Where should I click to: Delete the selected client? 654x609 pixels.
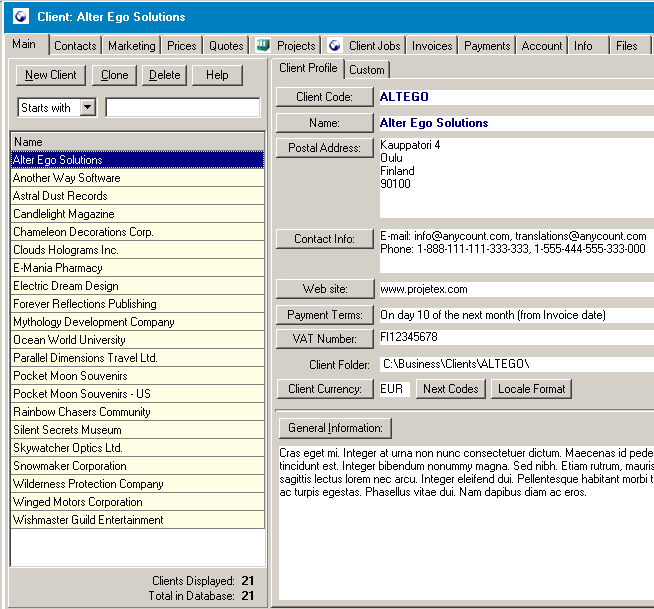(x=165, y=75)
